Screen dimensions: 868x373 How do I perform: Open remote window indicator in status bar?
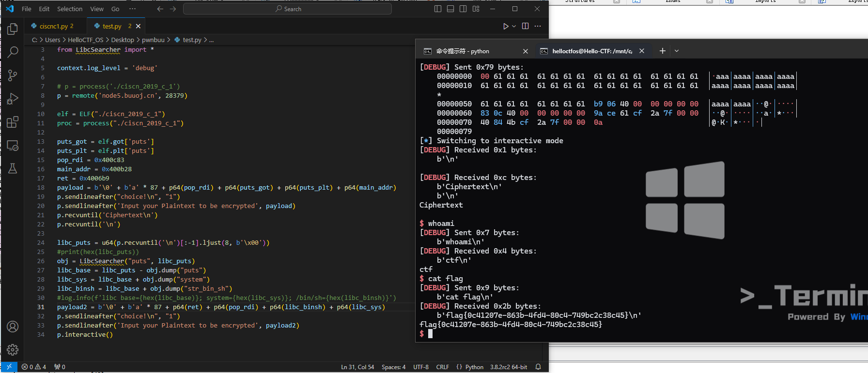pyautogui.click(x=9, y=367)
